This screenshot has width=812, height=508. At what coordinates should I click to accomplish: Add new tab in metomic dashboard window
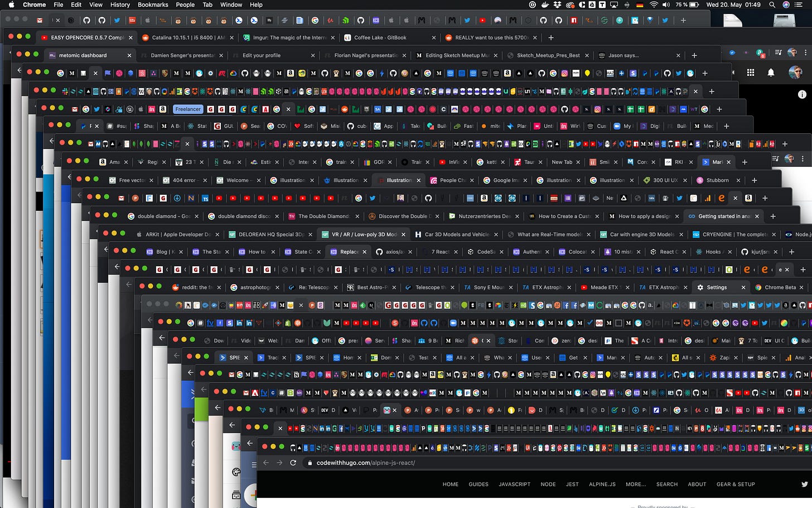(694, 55)
